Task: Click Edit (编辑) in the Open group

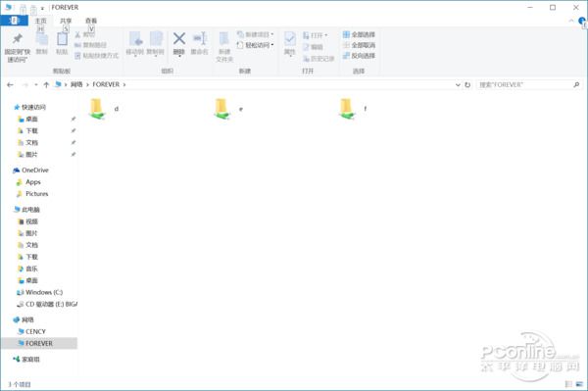Action: pyautogui.click(x=314, y=47)
